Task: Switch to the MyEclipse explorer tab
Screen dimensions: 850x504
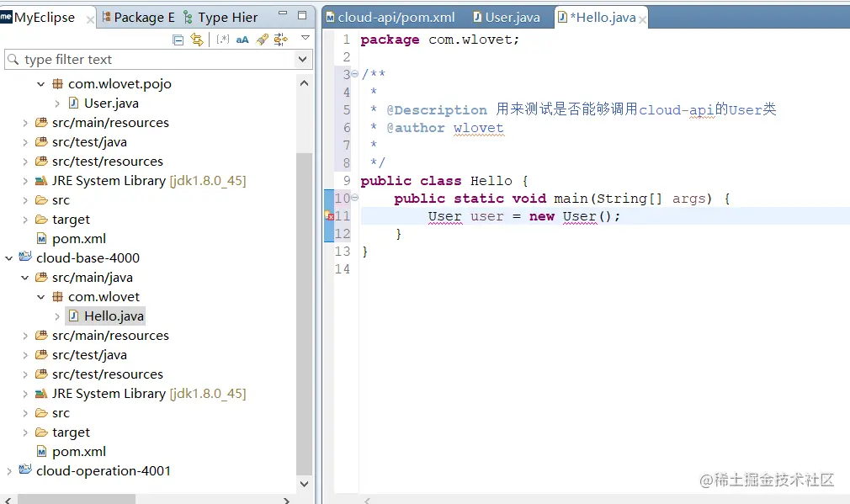Action: [x=45, y=18]
